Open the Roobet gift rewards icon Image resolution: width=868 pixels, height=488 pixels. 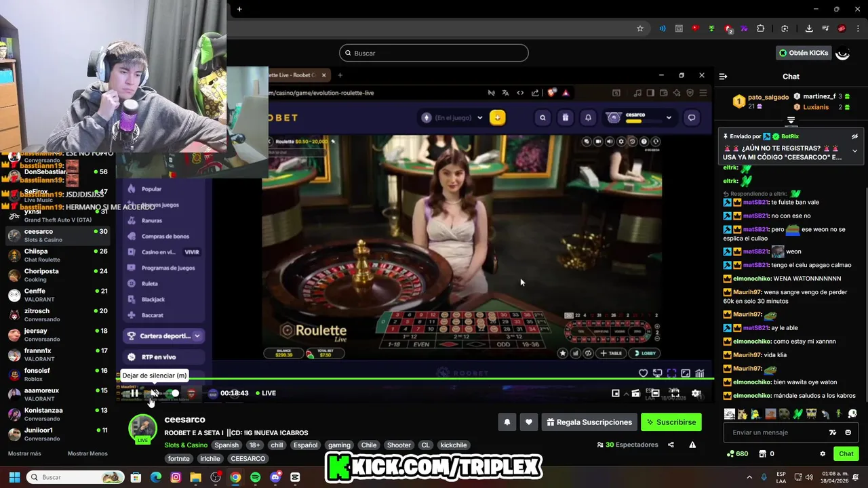tap(566, 118)
